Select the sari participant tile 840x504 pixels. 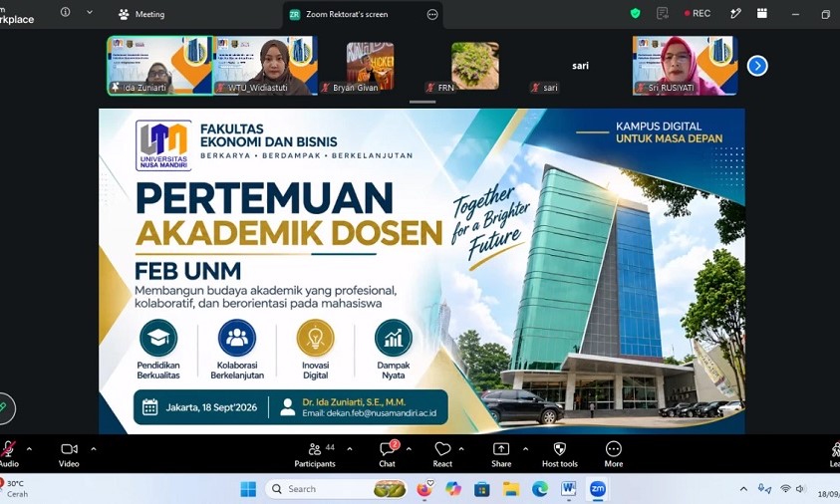point(580,66)
